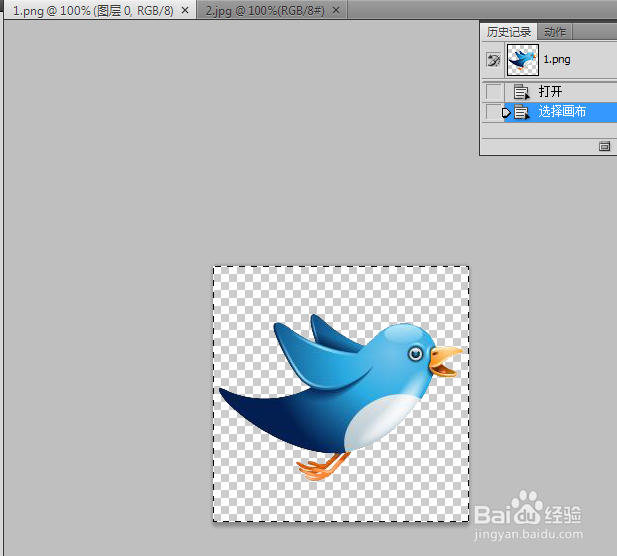The height and width of the screenshot is (556, 617).
Task: Click the 打开 state document icon
Action: tap(521, 92)
